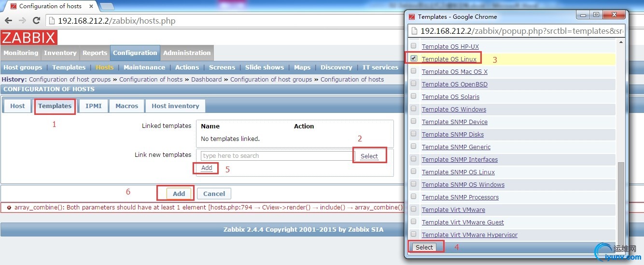
Task: Click the main Add button beside Cancel
Action: tap(179, 194)
